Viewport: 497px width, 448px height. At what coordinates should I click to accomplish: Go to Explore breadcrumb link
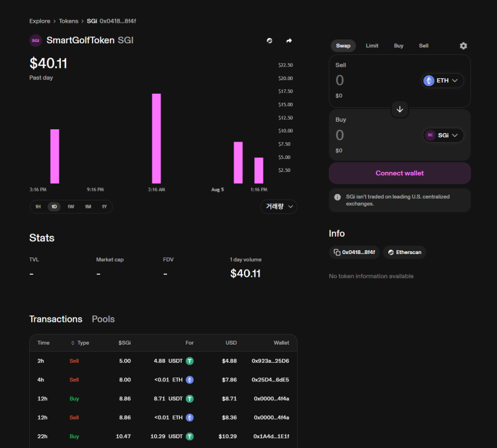[39, 21]
